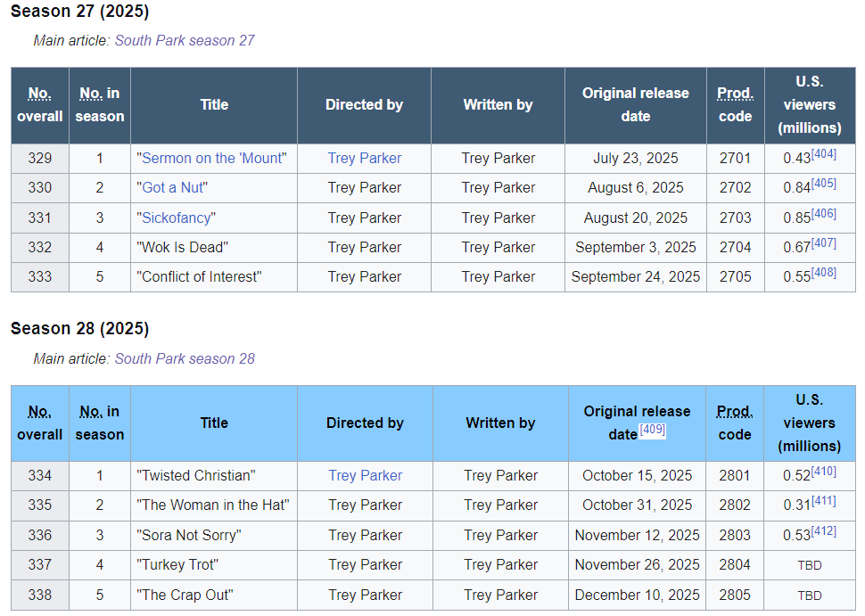Image resolution: width=865 pixels, height=616 pixels.
Task: Click the August 20, 2025 release date
Action: (x=636, y=218)
